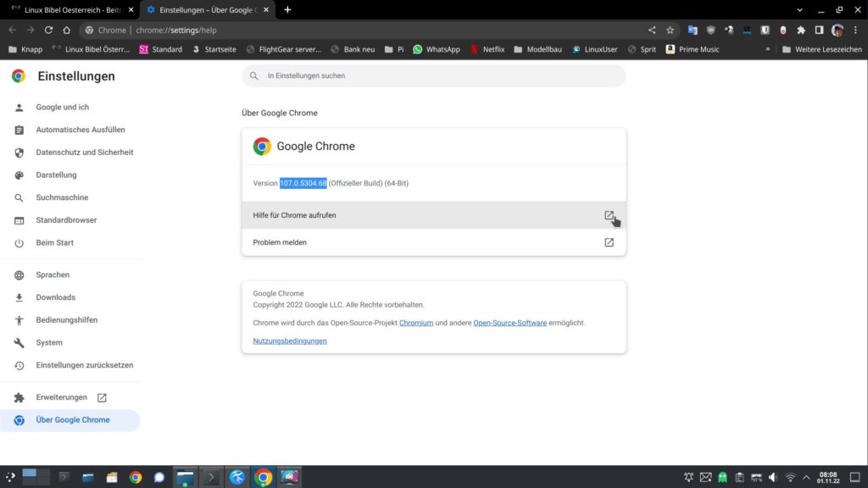The height and width of the screenshot is (488, 868).
Task: Close the Linux Bibel Oesterreich tab
Action: point(131,9)
